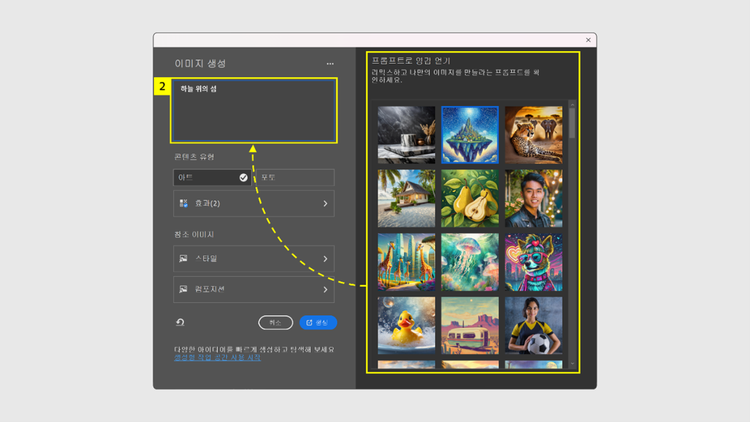Click the prompt text input field
The width and height of the screenshot is (750, 422).
coord(254,111)
